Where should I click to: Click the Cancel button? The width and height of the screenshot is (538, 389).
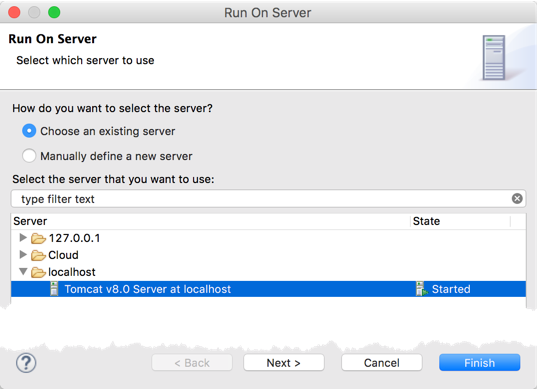tap(382, 363)
